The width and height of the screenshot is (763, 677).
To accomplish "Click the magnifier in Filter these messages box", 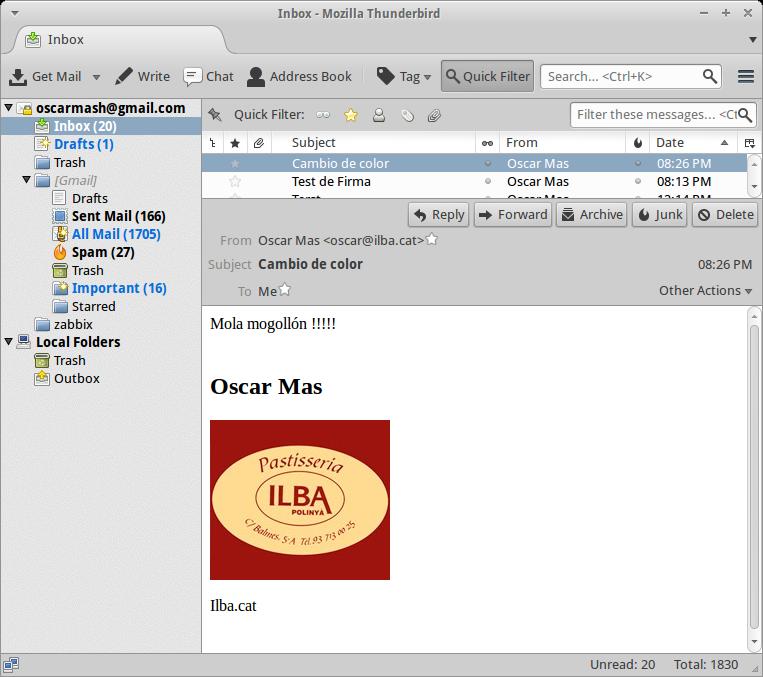I will tap(745, 115).
